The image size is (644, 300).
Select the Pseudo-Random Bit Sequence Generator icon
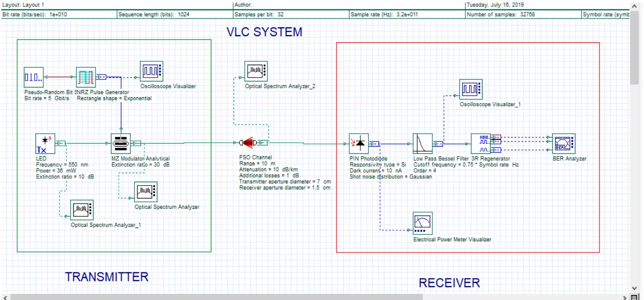click(x=34, y=78)
